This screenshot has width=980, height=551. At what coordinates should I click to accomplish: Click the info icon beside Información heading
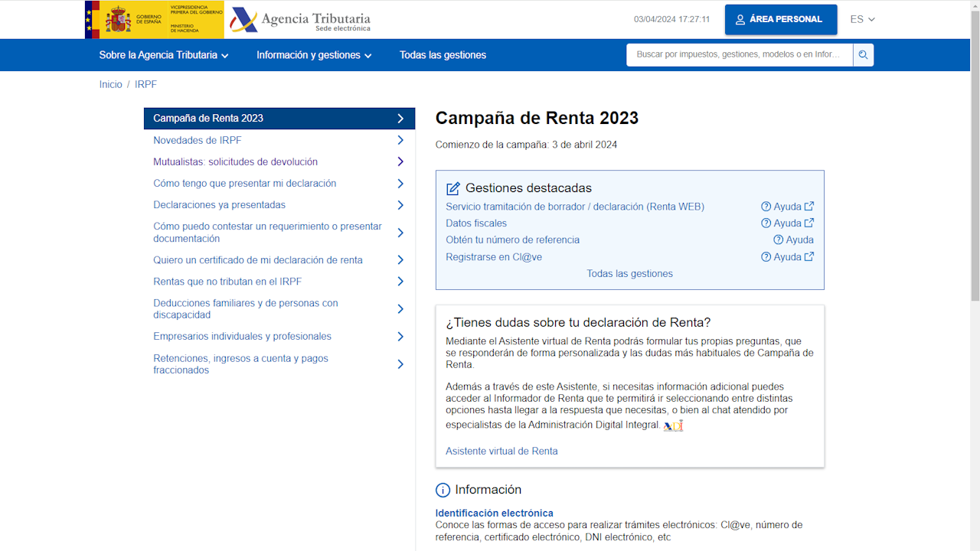point(443,490)
